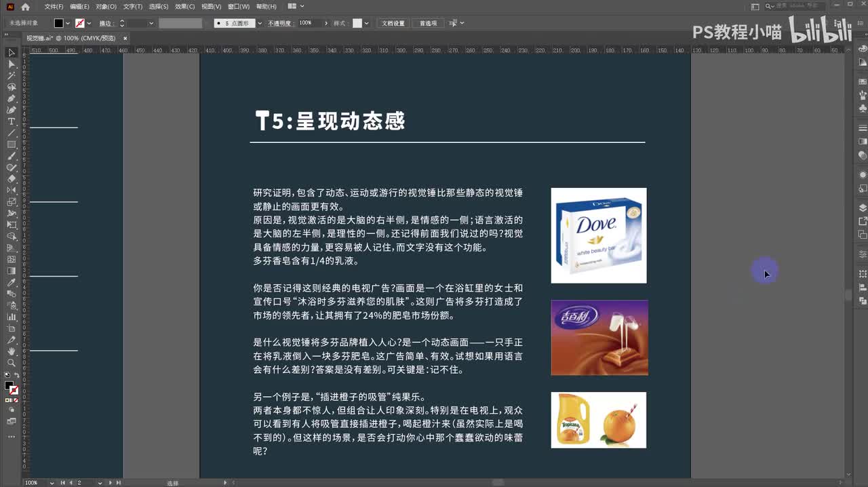Select the Hand tool
The height and width of the screenshot is (487, 868).
(x=12, y=351)
